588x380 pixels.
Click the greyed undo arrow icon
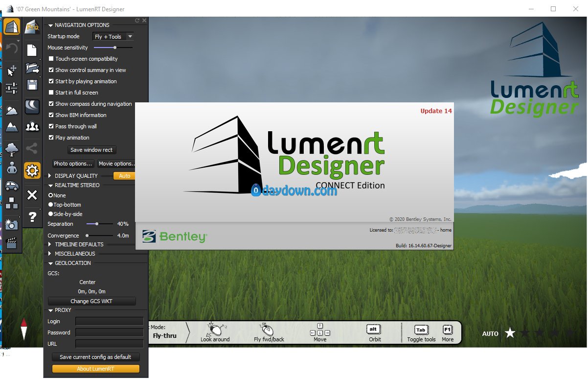(x=12, y=48)
